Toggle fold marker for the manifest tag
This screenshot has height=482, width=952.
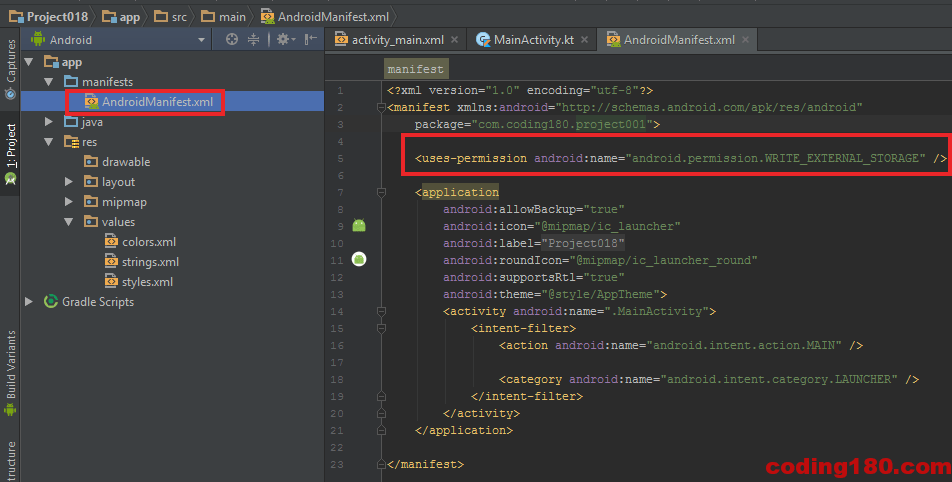pyautogui.click(x=381, y=108)
